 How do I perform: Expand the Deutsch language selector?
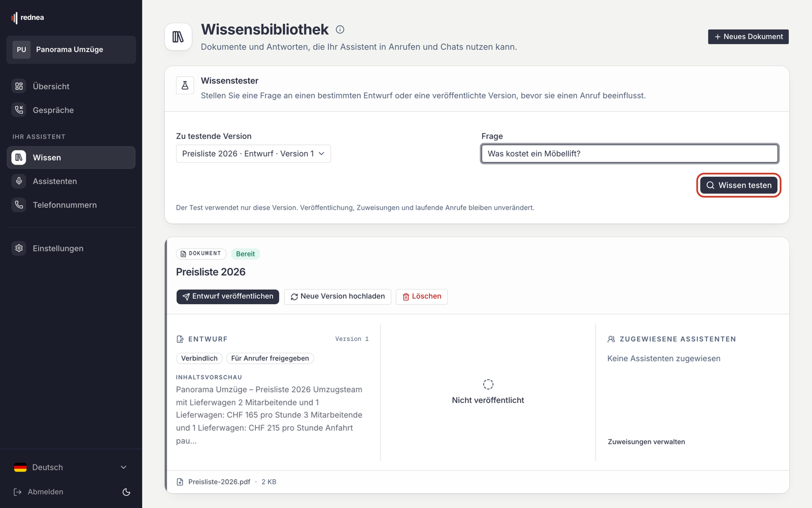pos(71,467)
